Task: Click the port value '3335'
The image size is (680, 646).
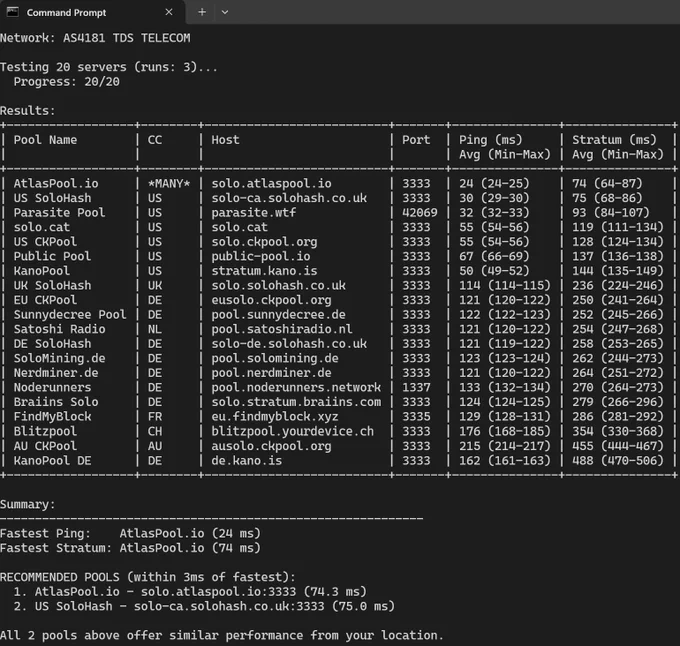Action: [x=416, y=417]
